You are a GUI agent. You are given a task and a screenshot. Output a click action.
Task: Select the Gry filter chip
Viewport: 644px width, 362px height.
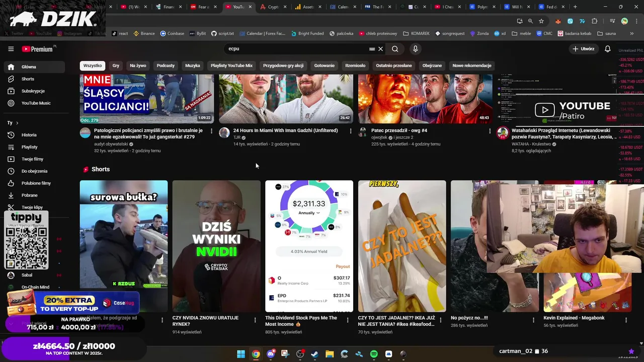116,65
